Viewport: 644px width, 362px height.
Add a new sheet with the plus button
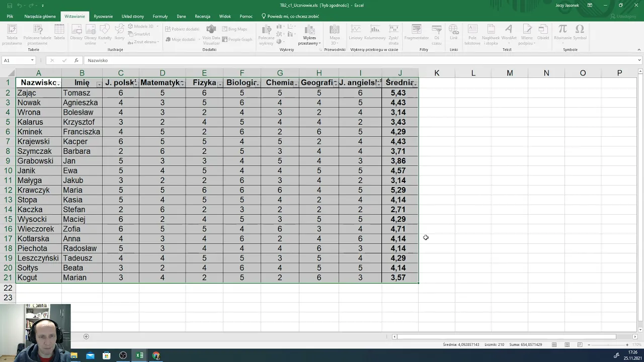click(86, 336)
